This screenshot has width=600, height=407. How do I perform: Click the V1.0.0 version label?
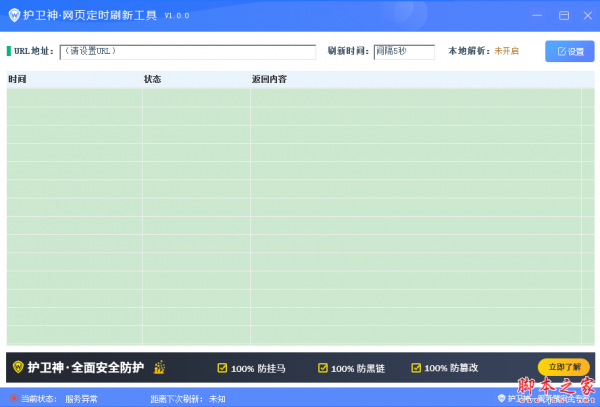pyautogui.click(x=177, y=16)
